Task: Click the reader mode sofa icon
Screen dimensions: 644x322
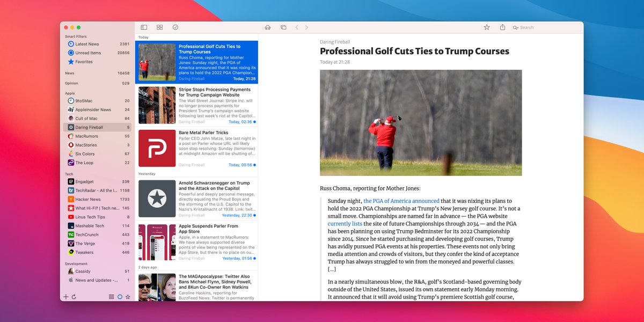Action: 268,27
